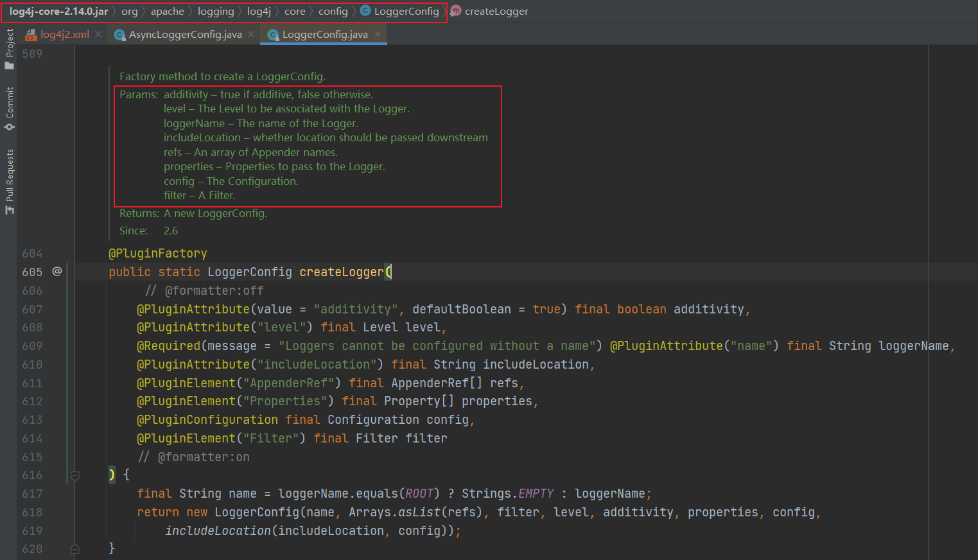Click the @ gutter icon on line 605
Viewport: 978px width, 560px height.
57,272
